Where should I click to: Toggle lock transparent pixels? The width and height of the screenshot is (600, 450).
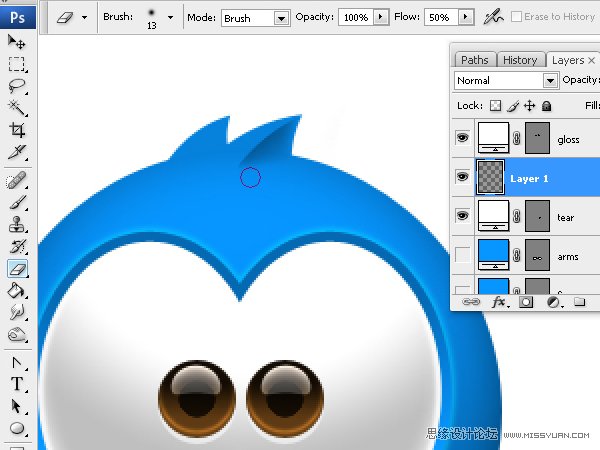pos(496,106)
